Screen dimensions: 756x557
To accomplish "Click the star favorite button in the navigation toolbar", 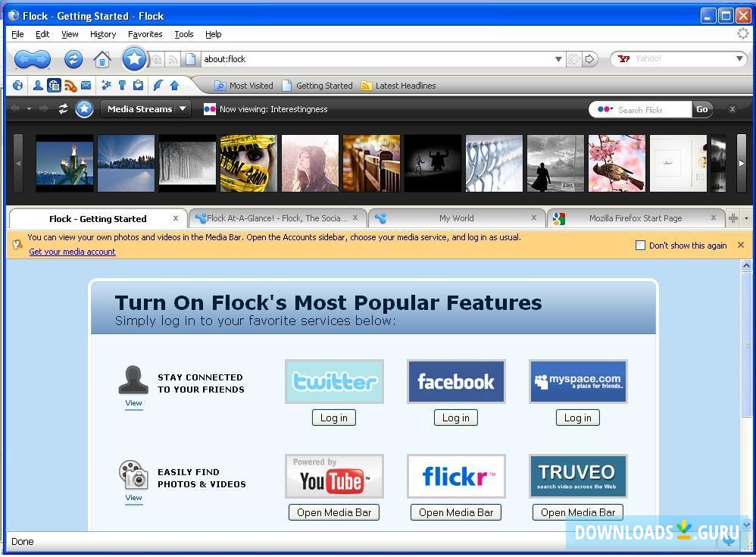I will [x=134, y=59].
